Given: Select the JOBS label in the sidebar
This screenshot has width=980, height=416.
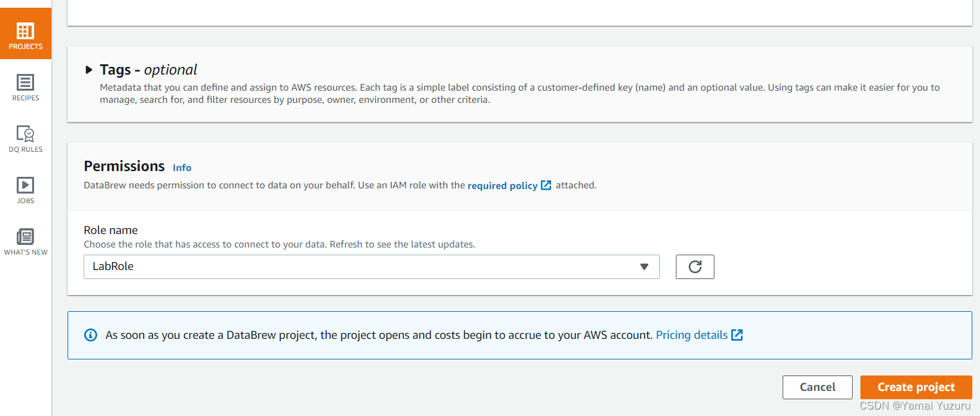Looking at the screenshot, I should pyautogui.click(x=26, y=201).
